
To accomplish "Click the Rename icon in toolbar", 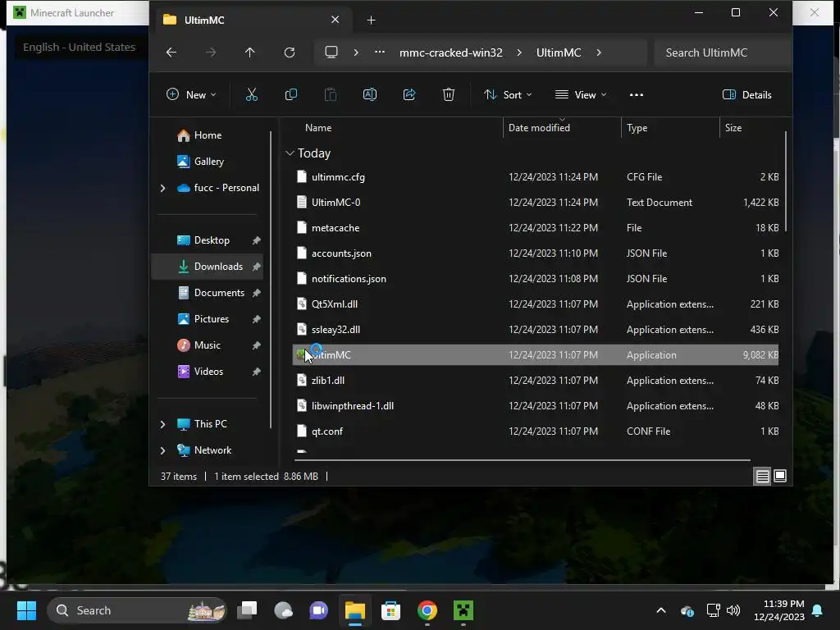I will [370, 95].
